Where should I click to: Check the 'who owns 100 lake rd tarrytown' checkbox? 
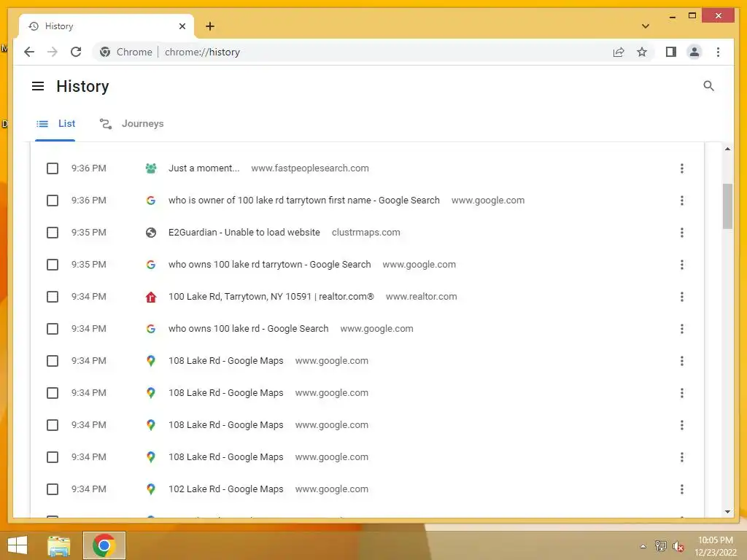53,265
